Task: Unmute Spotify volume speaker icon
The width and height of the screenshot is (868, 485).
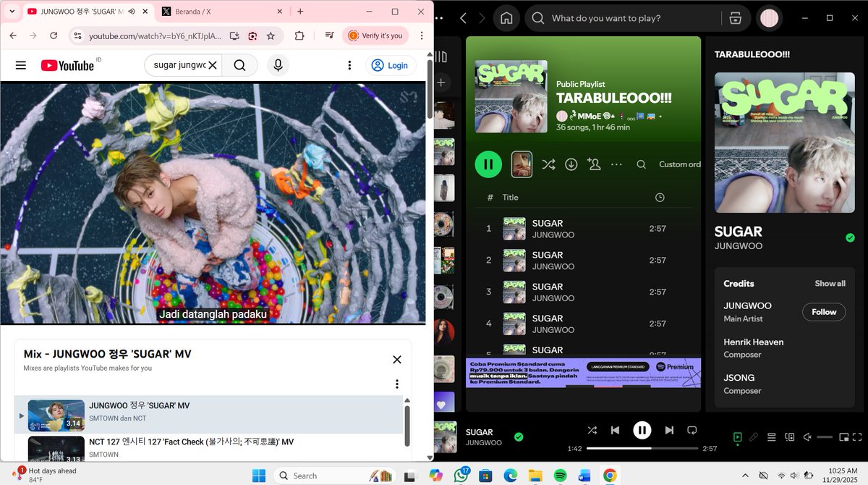Action: (807, 436)
